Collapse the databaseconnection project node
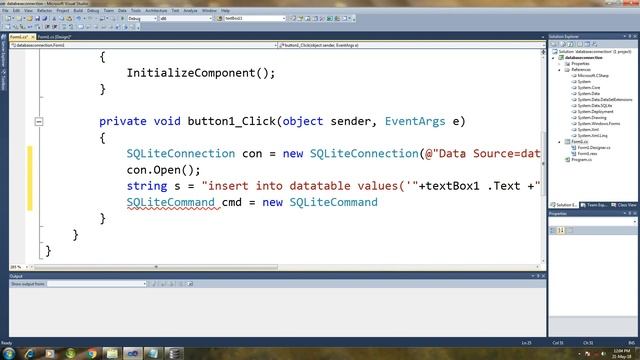640x360 pixels. pos(554,58)
